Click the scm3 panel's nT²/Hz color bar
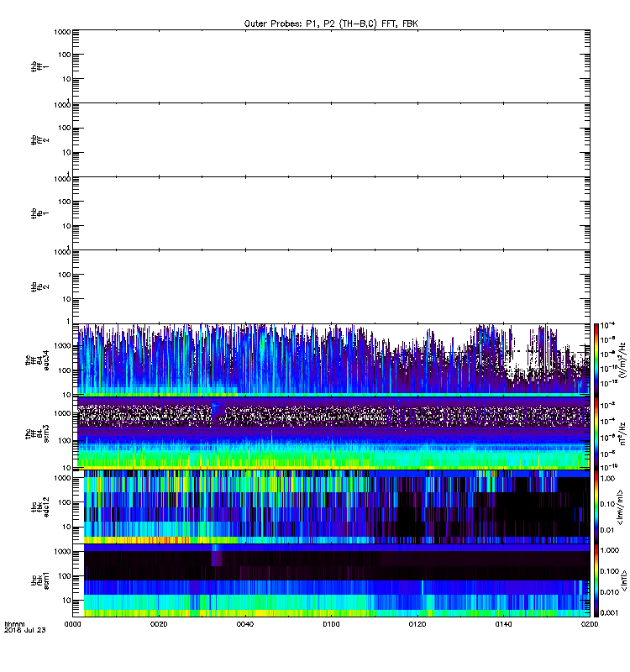This screenshot has height=672, width=630. [x=596, y=433]
